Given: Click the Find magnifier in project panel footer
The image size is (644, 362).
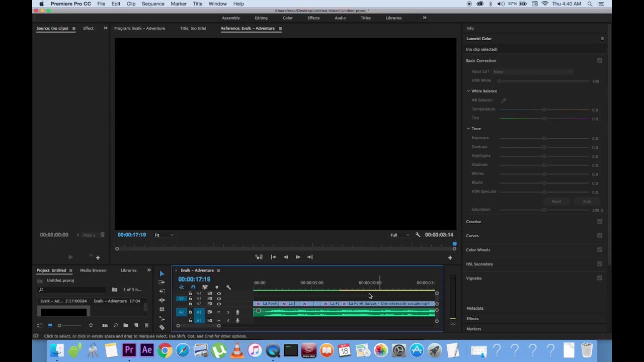Looking at the screenshot, I should pos(115,325).
